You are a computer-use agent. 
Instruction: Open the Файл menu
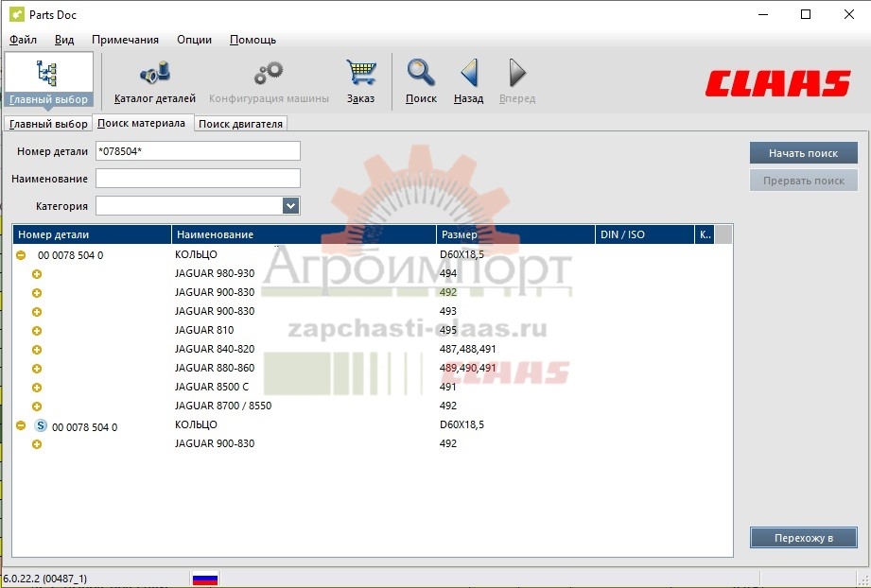tap(24, 40)
